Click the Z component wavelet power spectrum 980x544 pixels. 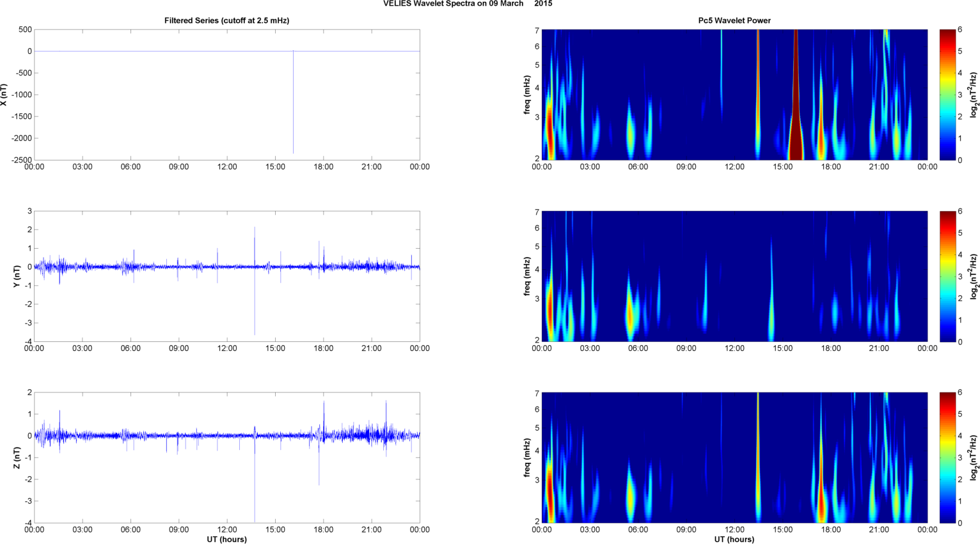pos(734,458)
